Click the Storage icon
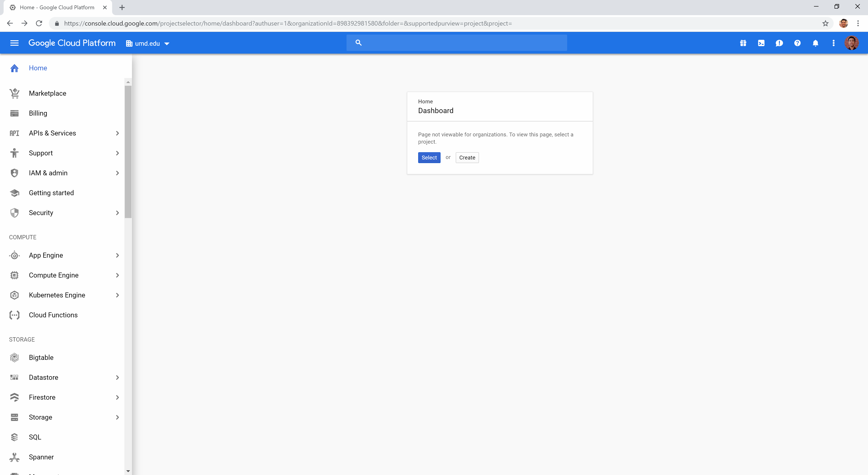 point(14,417)
